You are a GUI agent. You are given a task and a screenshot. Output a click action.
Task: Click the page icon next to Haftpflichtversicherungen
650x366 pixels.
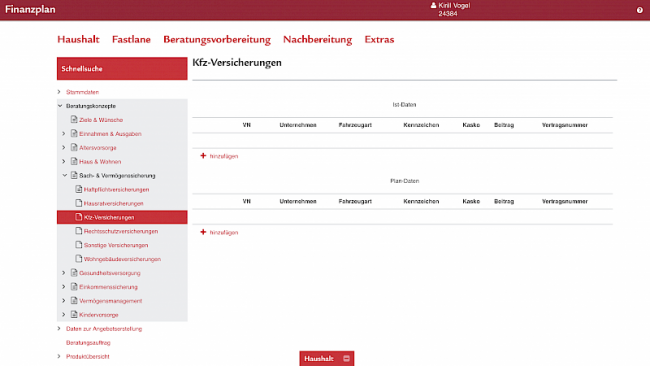[x=78, y=189]
